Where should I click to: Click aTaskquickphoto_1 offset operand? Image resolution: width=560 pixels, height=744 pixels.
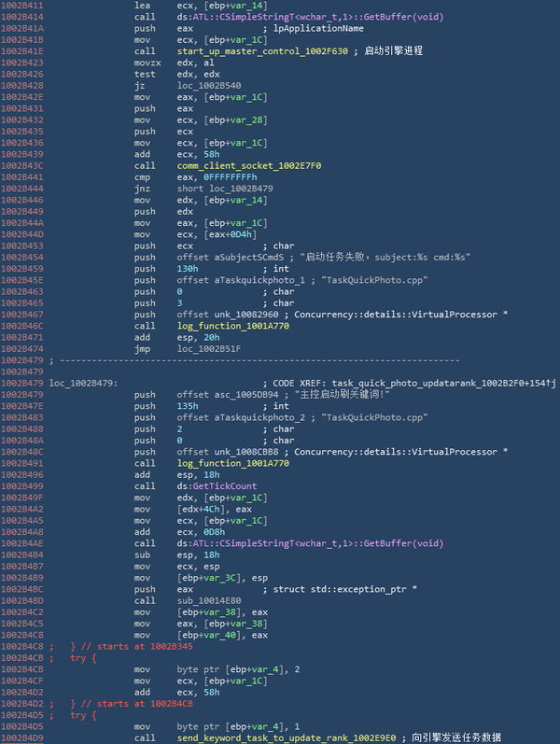coord(241,280)
